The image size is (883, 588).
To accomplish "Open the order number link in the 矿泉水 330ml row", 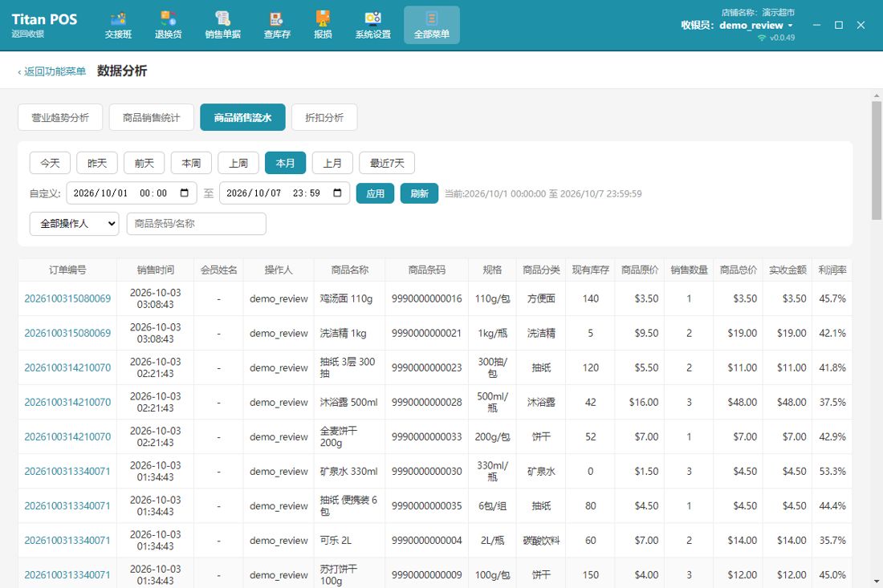I will pyautogui.click(x=67, y=472).
